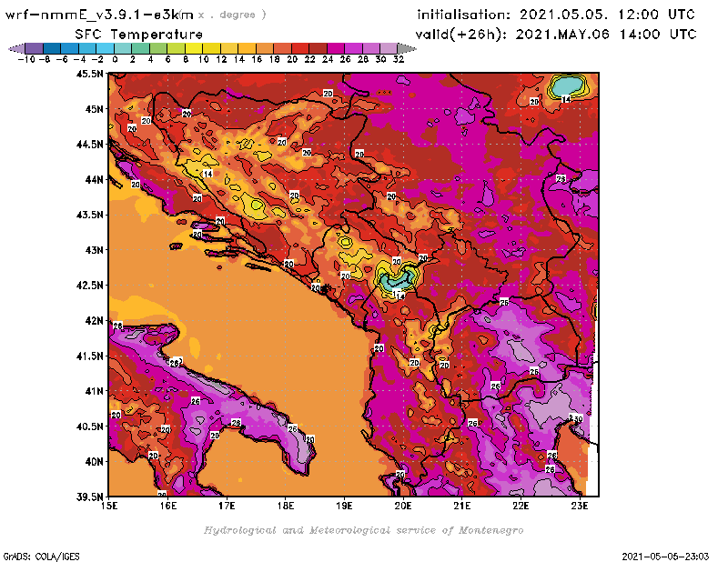Pick the cyan swatch between -2 and 0
The width and height of the screenshot is (728, 562).
click(105, 48)
